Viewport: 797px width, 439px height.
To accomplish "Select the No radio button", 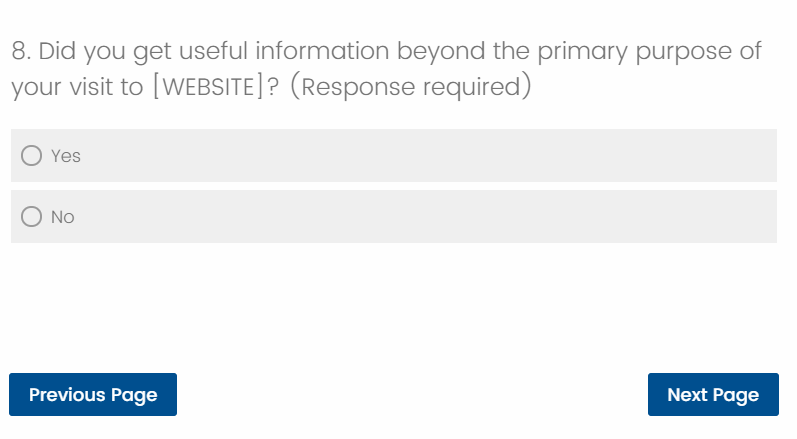I will coord(32,217).
